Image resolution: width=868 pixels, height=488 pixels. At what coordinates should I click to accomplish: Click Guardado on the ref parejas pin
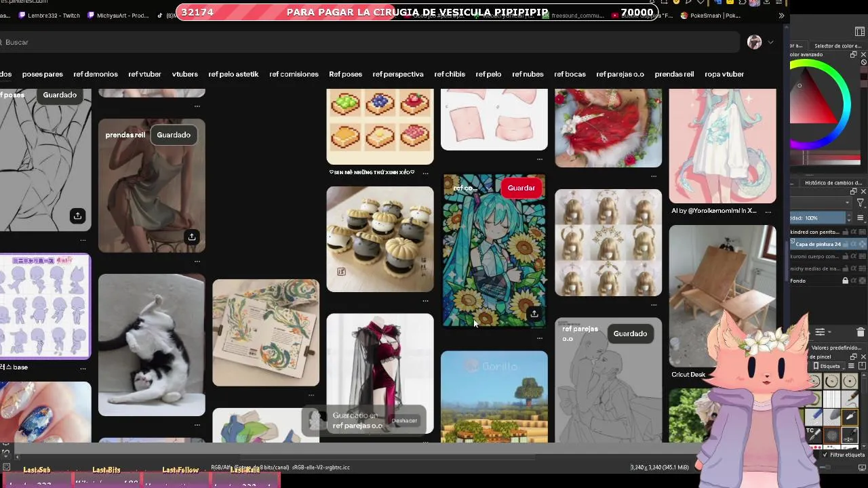[x=630, y=333]
